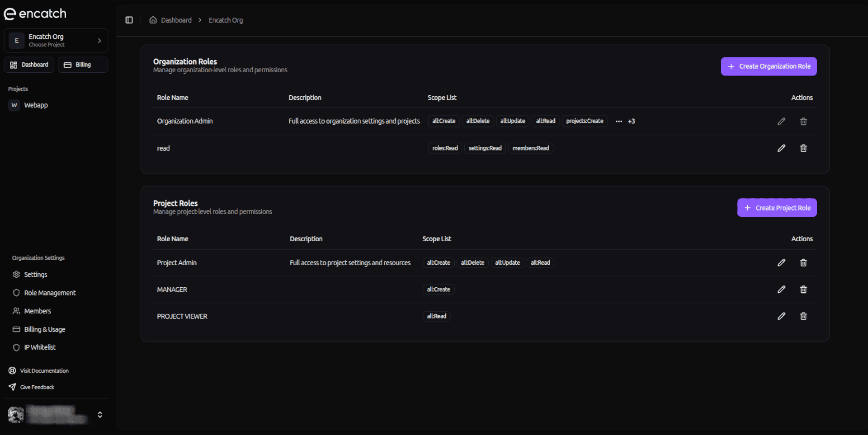Click the home icon in the breadcrumb
Screen dimensions: 868x435
pyautogui.click(x=152, y=20)
